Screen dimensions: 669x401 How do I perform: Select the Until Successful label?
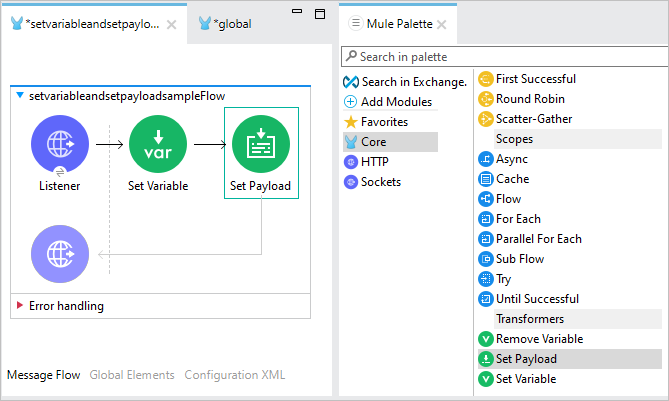click(538, 299)
